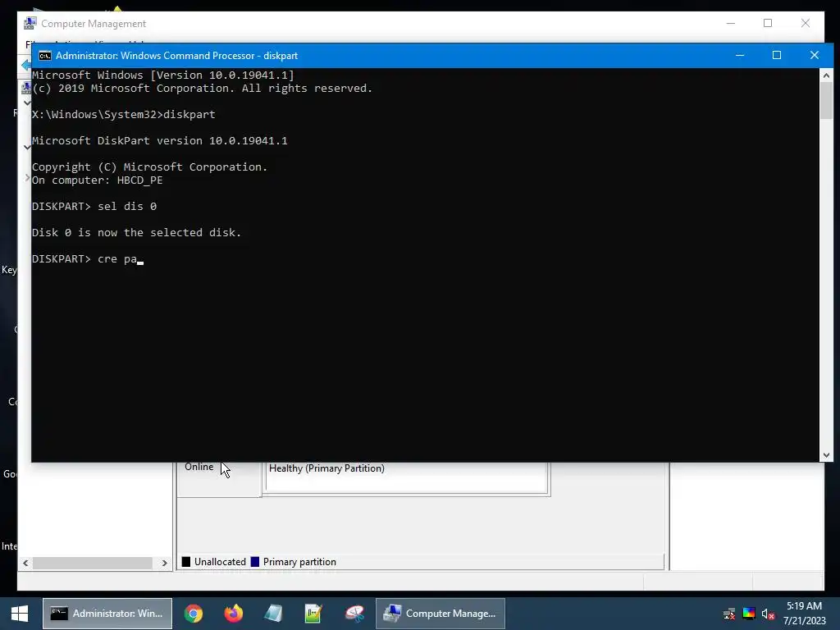Maximize the Command Processor window
The image size is (840, 630).
pos(777,55)
